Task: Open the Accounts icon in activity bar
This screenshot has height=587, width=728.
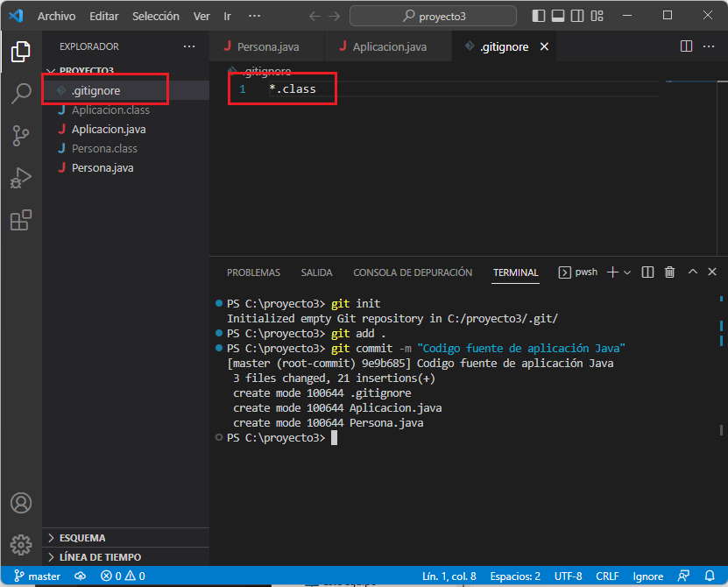Action: pos(21,503)
